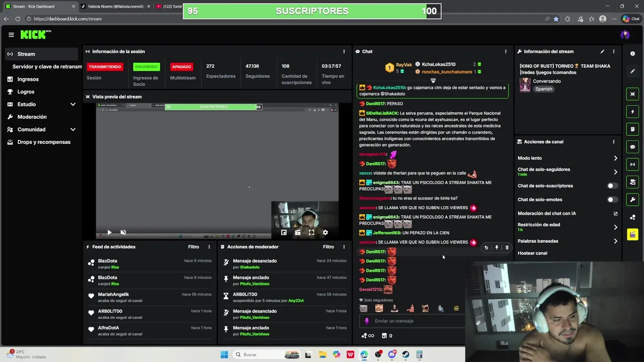Open the Windows Start menu
This screenshot has height=362, width=644.
(x=224, y=354)
